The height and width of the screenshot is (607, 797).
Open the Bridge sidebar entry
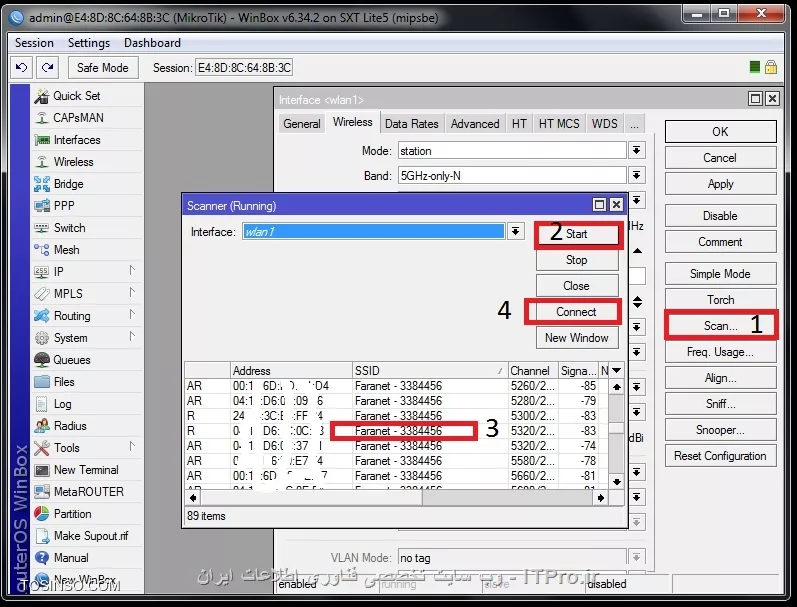click(68, 184)
